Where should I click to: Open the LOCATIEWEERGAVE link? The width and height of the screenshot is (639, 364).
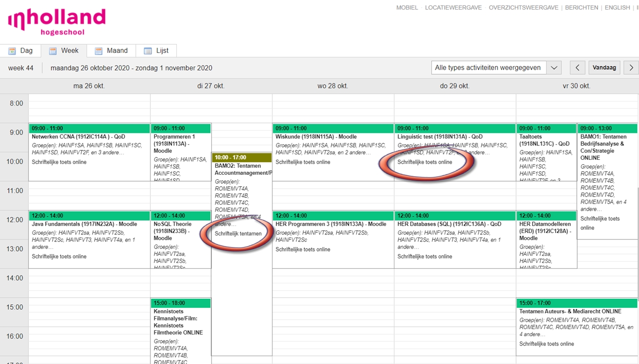(453, 7)
